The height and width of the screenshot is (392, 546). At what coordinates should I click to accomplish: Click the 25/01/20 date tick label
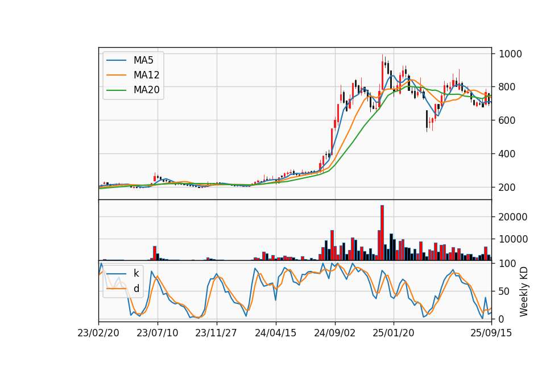[394, 333]
